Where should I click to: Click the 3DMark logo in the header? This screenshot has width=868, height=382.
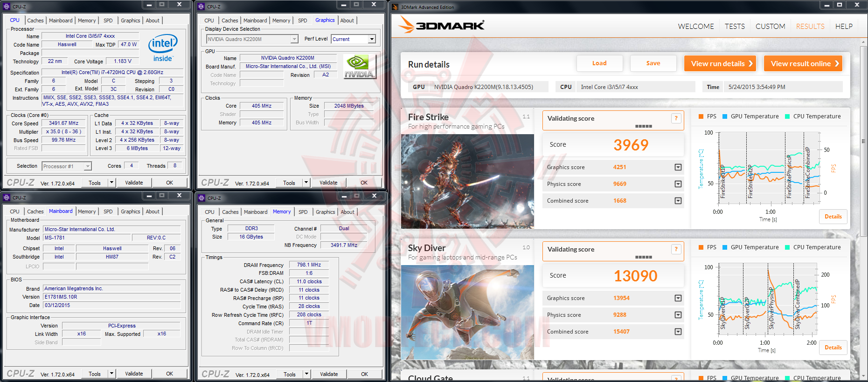(x=442, y=26)
